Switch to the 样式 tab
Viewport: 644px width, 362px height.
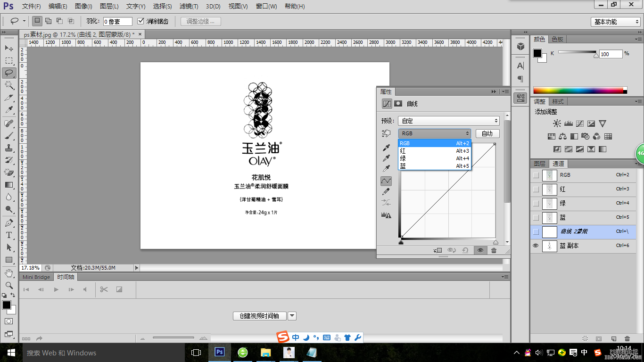pos(558,101)
